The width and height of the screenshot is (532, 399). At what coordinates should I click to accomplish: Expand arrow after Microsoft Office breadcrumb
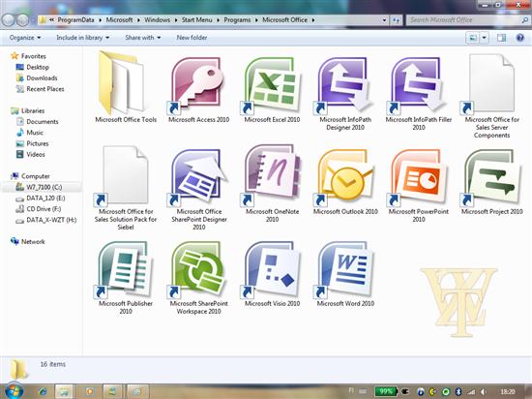click(313, 20)
